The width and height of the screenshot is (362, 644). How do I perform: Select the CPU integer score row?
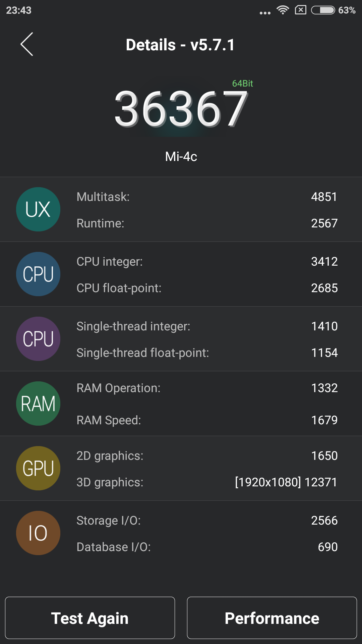click(x=206, y=262)
